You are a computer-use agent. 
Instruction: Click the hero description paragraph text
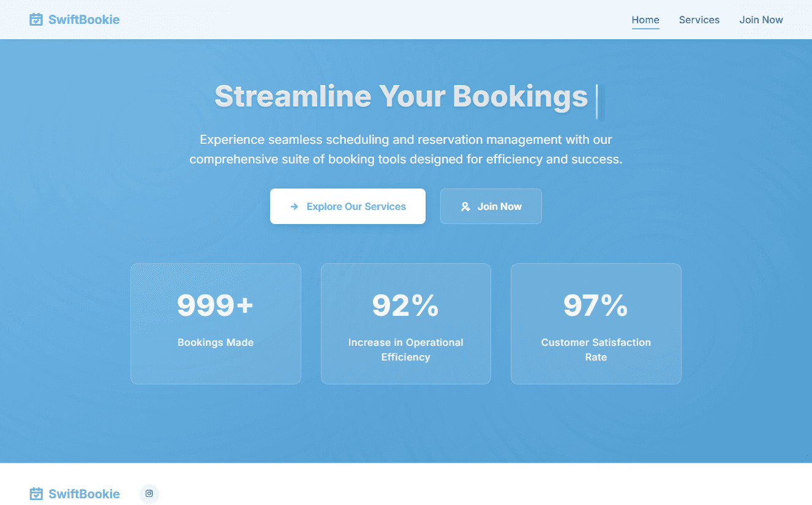(x=405, y=149)
